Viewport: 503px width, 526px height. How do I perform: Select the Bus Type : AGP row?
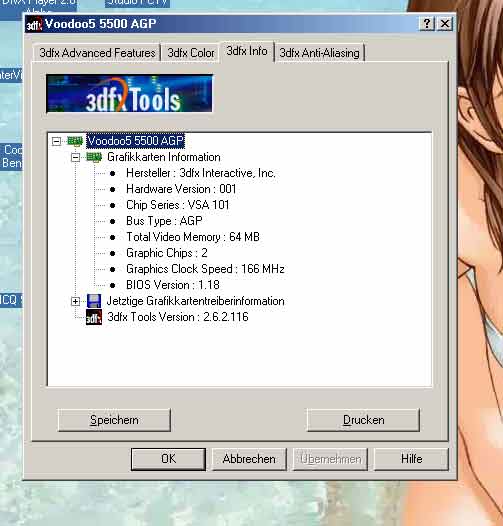coord(164,221)
